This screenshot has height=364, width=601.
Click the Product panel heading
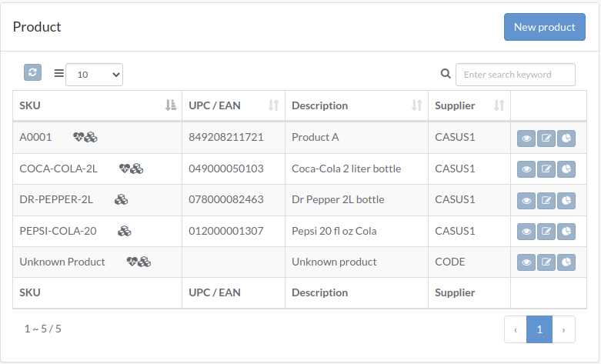click(37, 27)
